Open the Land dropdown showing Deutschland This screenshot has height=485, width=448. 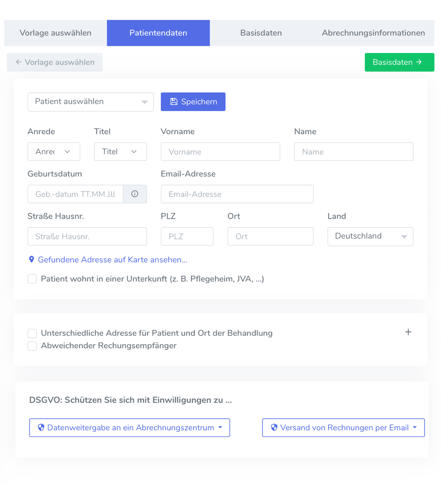(x=370, y=236)
